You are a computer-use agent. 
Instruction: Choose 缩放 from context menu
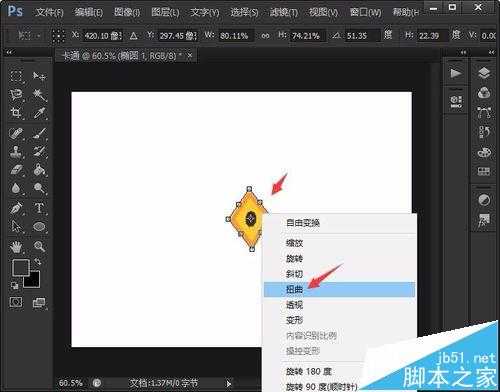pyautogui.click(x=339, y=243)
